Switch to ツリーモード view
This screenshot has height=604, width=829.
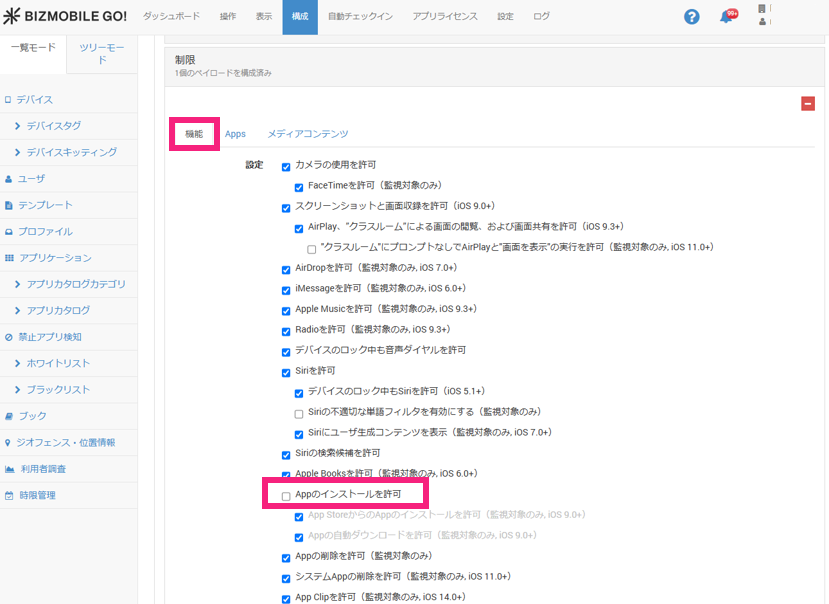pos(101,54)
